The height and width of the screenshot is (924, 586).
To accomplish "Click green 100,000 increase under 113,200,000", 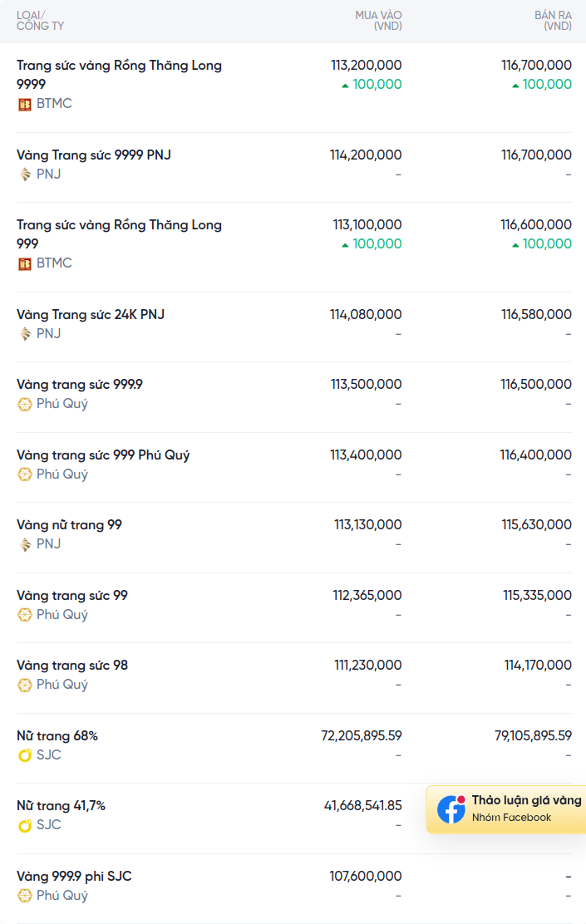I will [372, 84].
